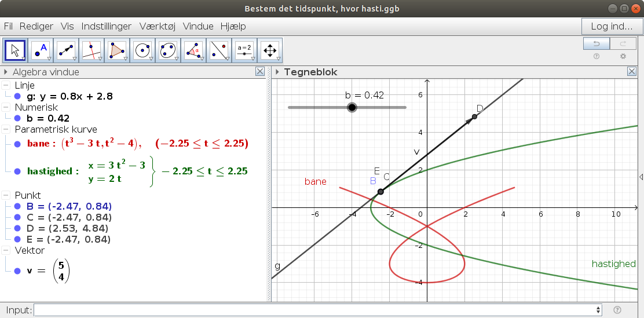Close the Tegneblok panel
Viewport: 644px width, 318px height.
tap(632, 71)
